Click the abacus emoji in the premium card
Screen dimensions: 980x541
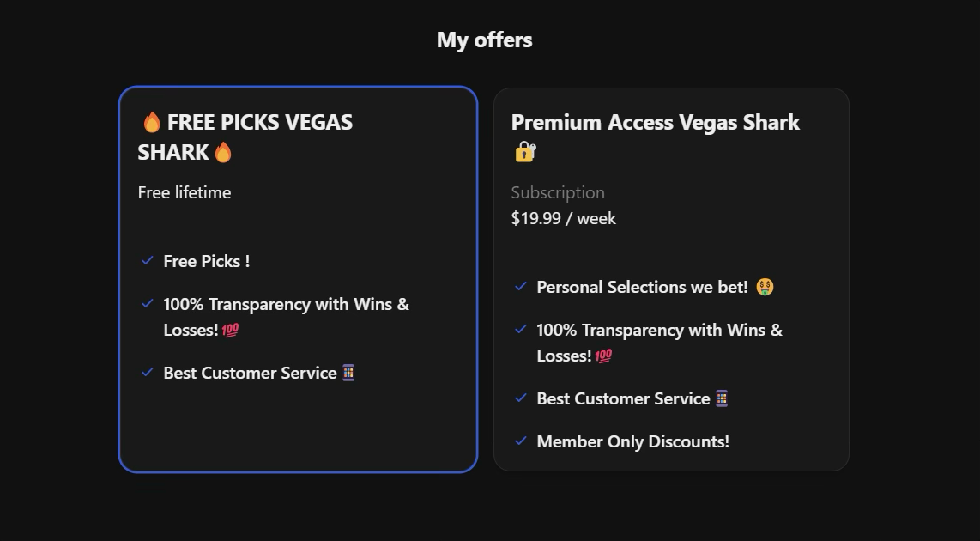pyautogui.click(x=721, y=398)
